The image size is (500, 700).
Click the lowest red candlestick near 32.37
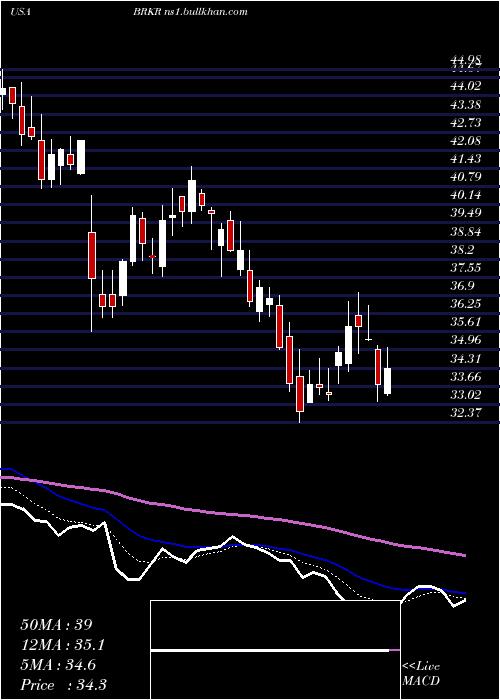click(300, 394)
